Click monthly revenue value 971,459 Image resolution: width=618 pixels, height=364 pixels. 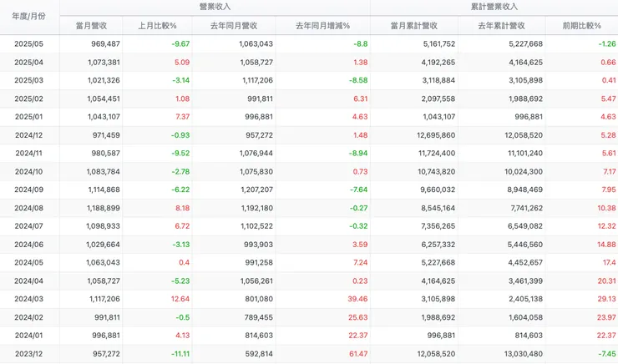105,135
